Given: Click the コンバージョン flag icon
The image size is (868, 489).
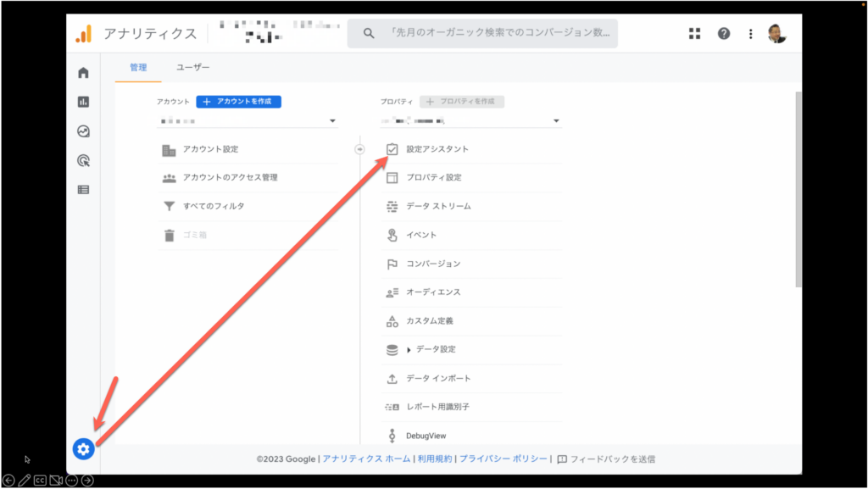Looking at the screenshot, I should coord(392,264).
